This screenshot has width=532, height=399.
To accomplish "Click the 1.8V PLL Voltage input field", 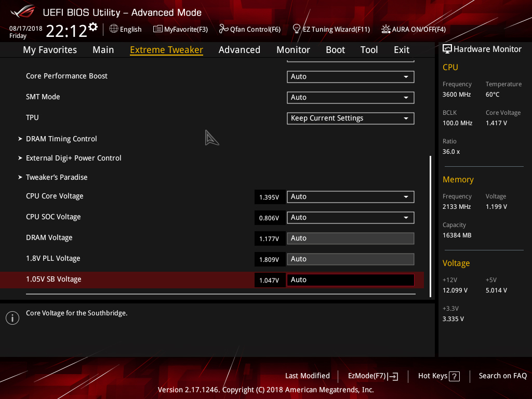I will [x=351, y=259].
